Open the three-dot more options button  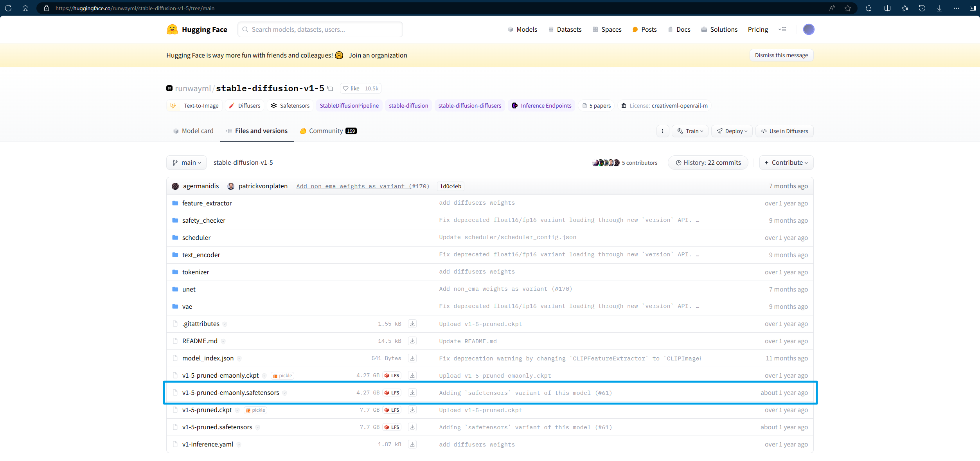(662, 131)
